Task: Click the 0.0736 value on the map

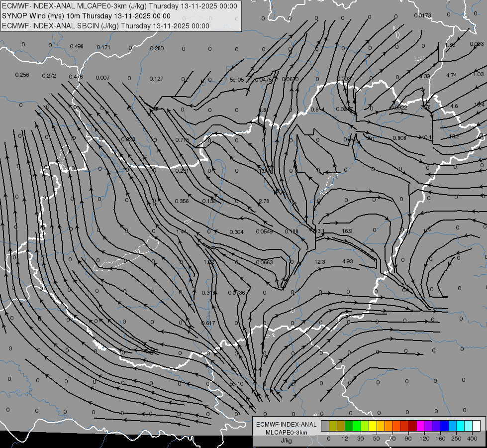Action: click(236, 293)
